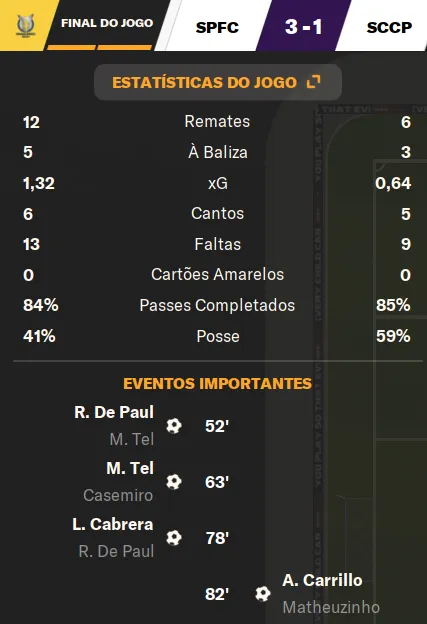This screenshot has height=624, width=427.
Task: Select scorer A. Carrillo
Action: (x=322, y=581)
